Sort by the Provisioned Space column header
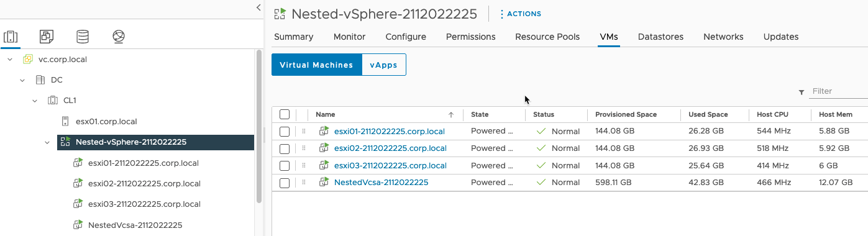 tap(626, 114)
